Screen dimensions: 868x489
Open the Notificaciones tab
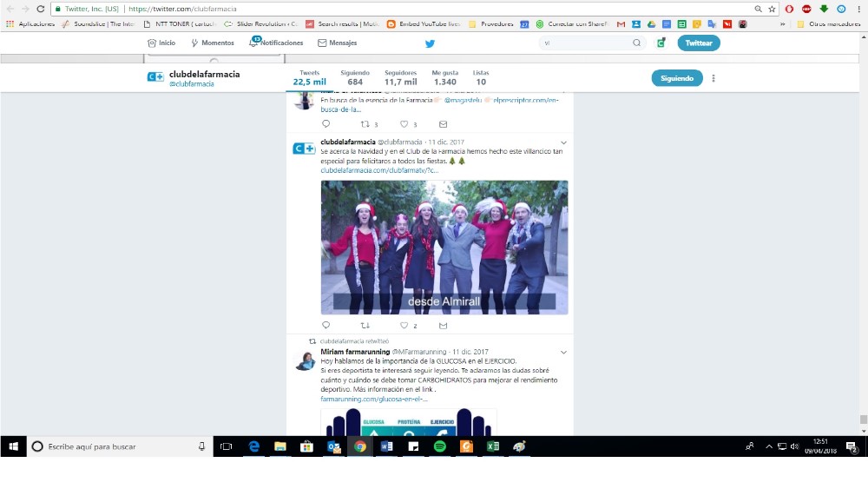276,43
